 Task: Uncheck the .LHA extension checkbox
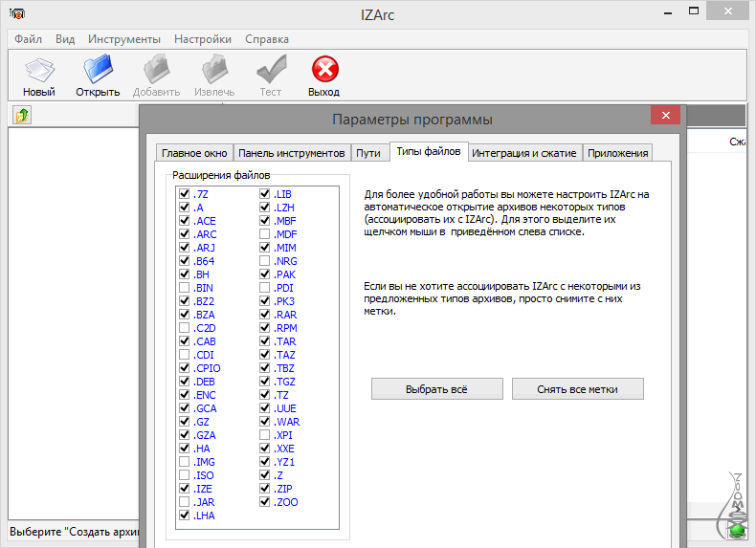(x=184, y=515)
